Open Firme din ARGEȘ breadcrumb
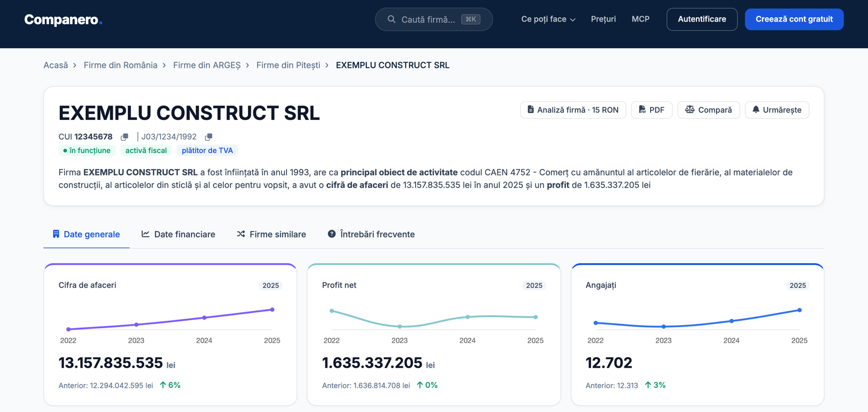Image resolution: width=868 pixels, height=412 pixels. (207, 65)
